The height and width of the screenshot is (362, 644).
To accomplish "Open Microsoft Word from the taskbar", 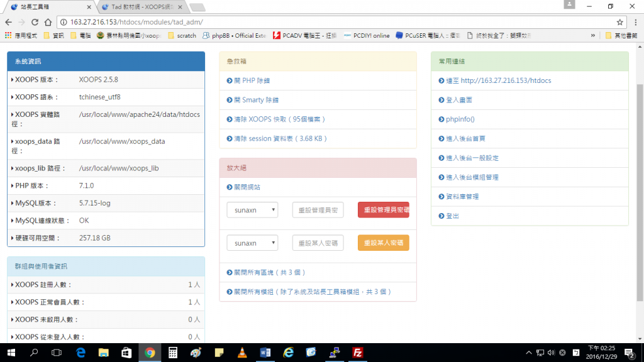I will click(265, 353).
